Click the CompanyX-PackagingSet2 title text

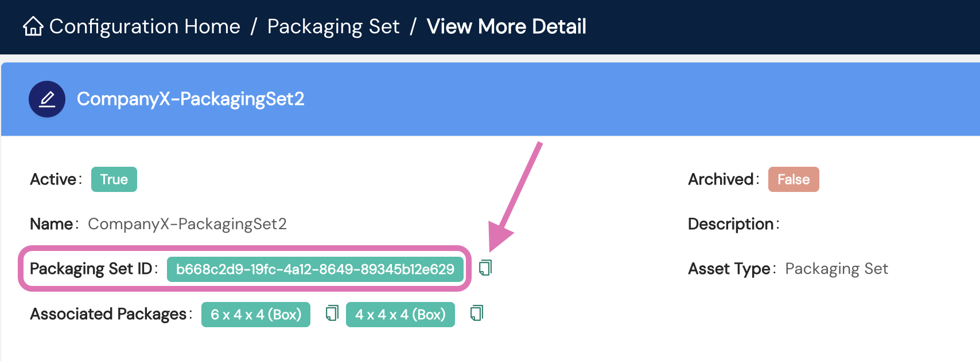click(x=192, y=99)
